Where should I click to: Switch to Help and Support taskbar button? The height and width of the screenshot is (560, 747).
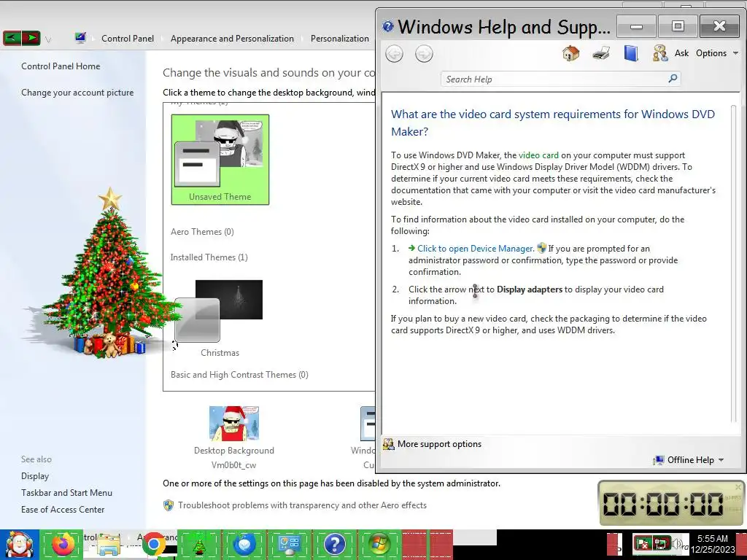click(x=334, y=545)
